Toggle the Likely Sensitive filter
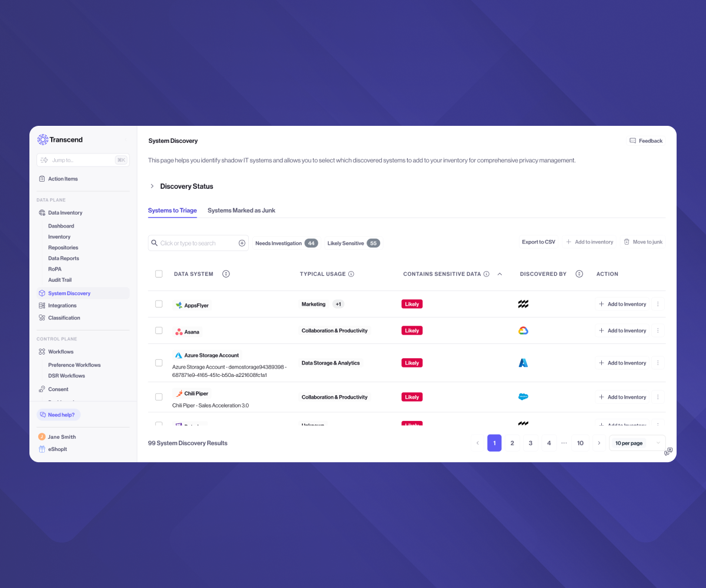Image resolution: width=706 pixels, height=588 pixels. click(353, 243)
